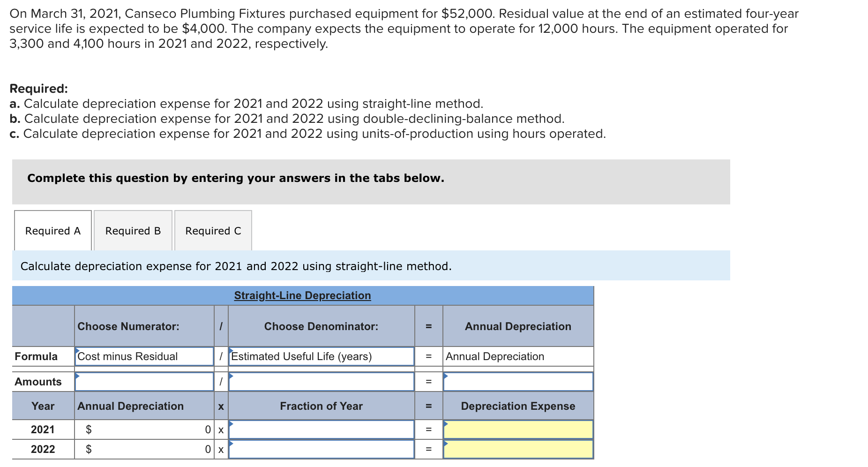Click the Annual Depreciation column header

pos(518,326)
